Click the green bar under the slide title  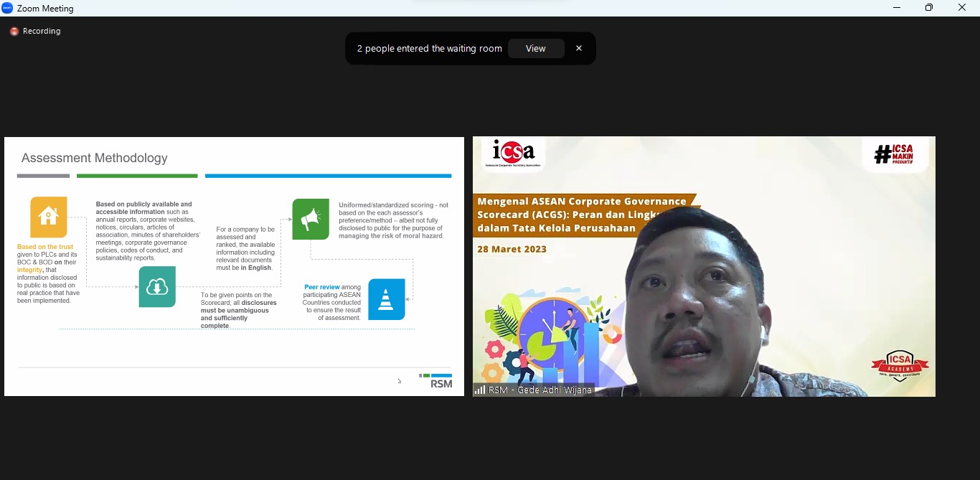tap(137, 176)
